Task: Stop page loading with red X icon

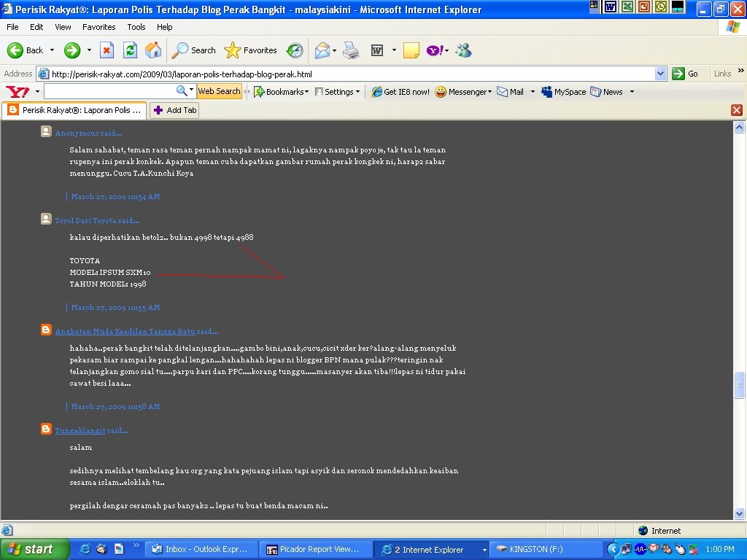Action: [x=107, y=50]
